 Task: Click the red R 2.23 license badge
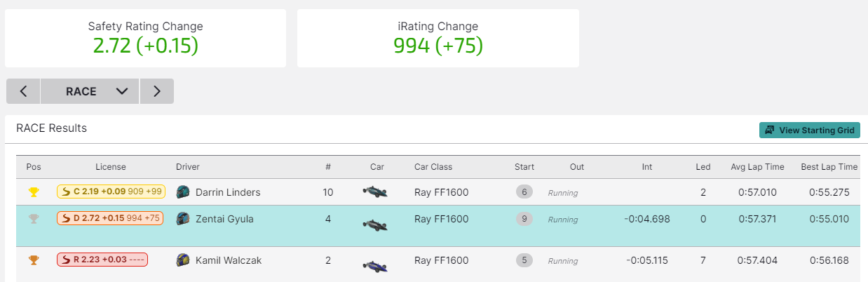click(102, 260)
